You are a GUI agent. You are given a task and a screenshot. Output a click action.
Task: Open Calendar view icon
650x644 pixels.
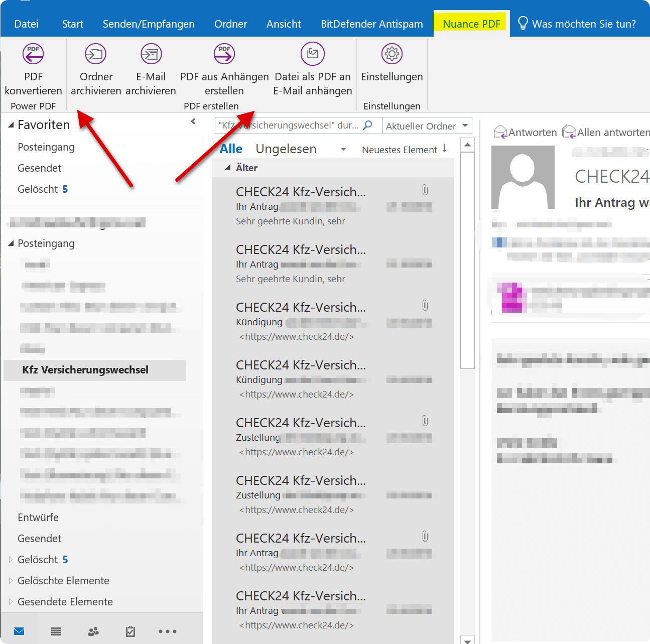pyautogui.click(x=56, y=631)
